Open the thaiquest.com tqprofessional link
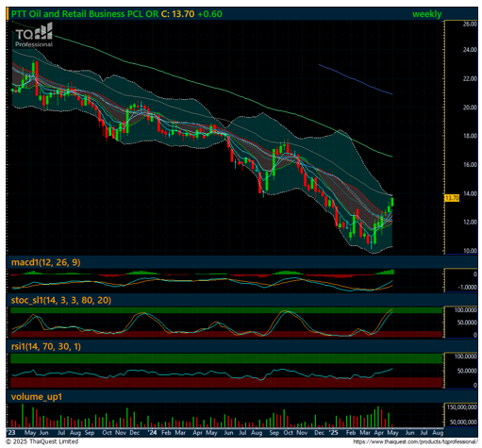This screenshot has width=482, height=448. (x=415, y=441)
